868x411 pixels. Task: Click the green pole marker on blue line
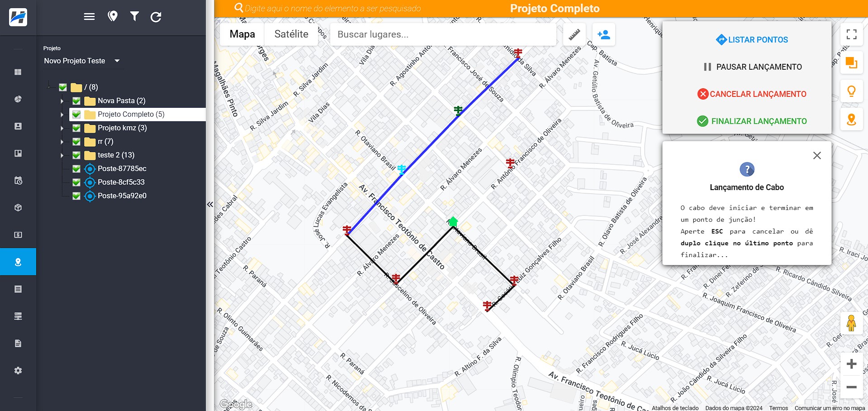click(458, 110)
